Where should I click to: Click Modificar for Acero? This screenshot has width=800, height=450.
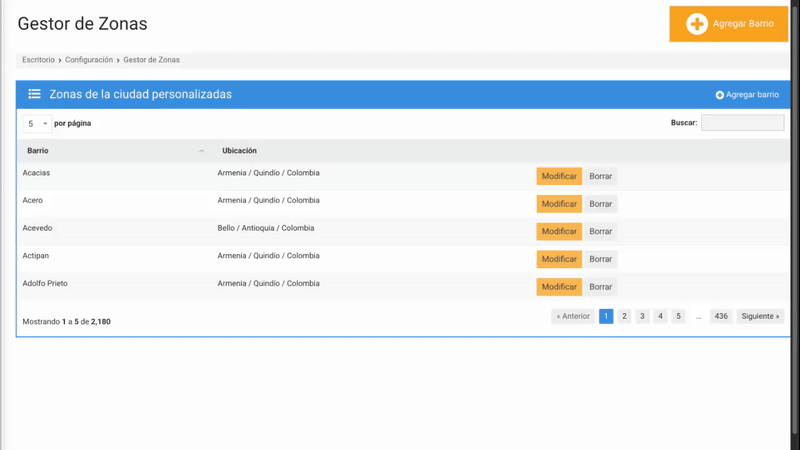[x=559, y=204]
